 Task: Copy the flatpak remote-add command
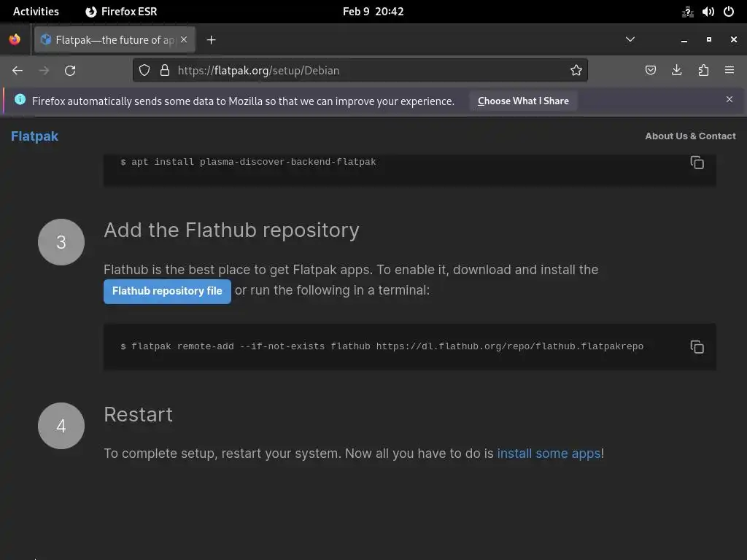point(697,347)
